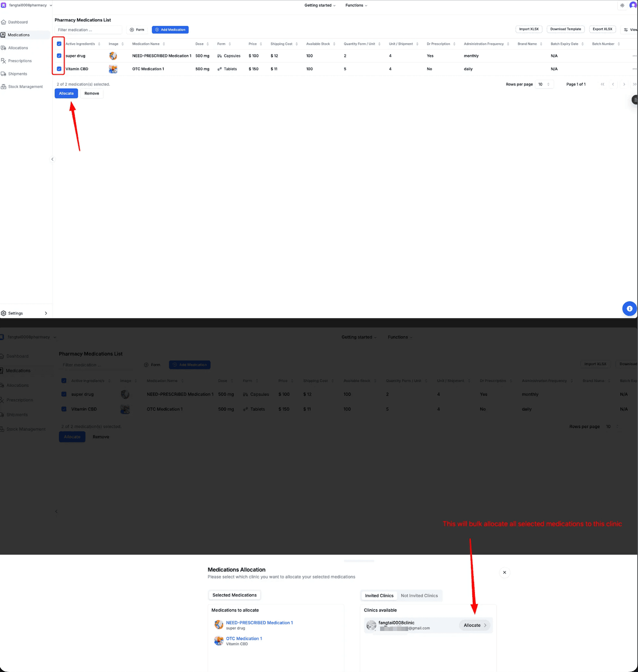Screen dimensions: 638x672
Task: Open OTC Medication 1 link in dialog
Action: (244, 639)
